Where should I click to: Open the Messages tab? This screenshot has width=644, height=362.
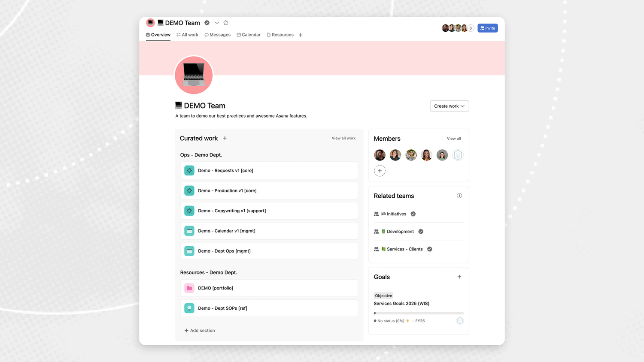[217, 35]
